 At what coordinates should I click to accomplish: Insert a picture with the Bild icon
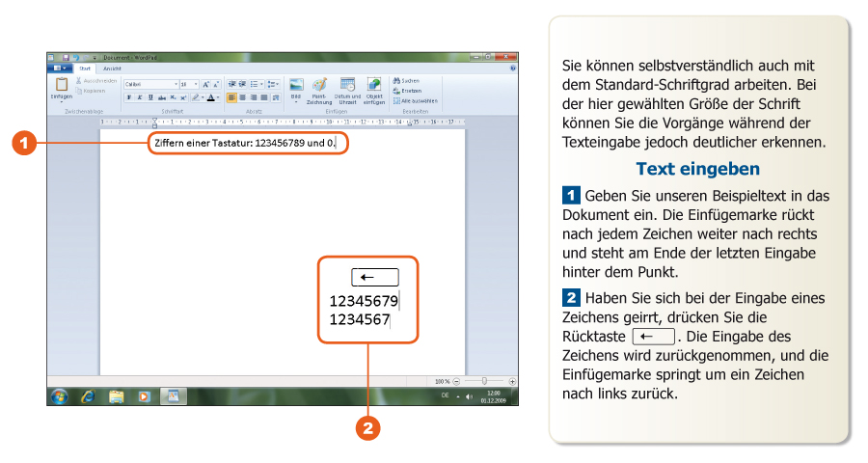click(297, 86)
